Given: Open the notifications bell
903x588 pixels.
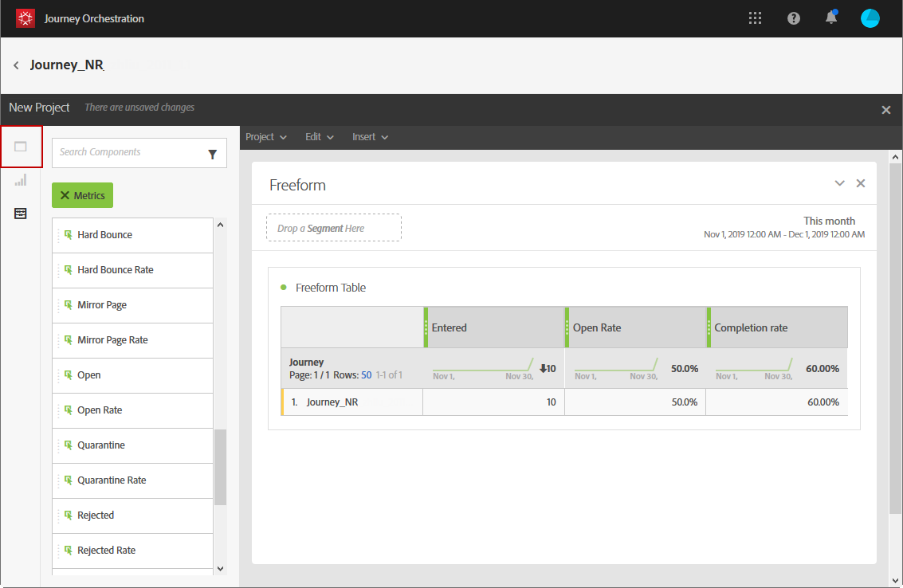Looking at the screenshot, I should click(831, 18).
